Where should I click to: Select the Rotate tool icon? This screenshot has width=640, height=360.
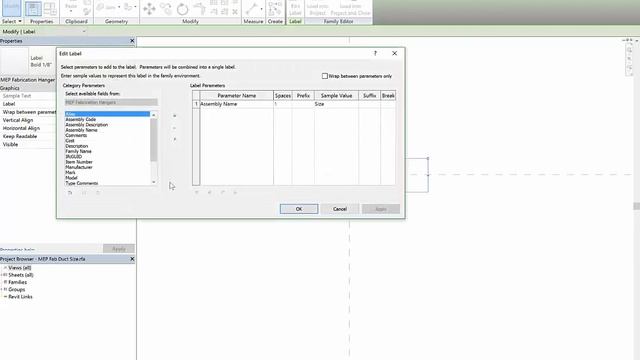click(x=182, y=9)
